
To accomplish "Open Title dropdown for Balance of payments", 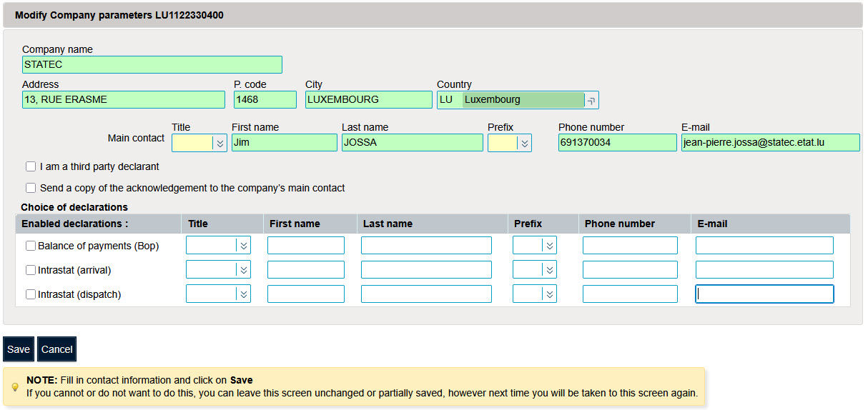I will (243, 246).
